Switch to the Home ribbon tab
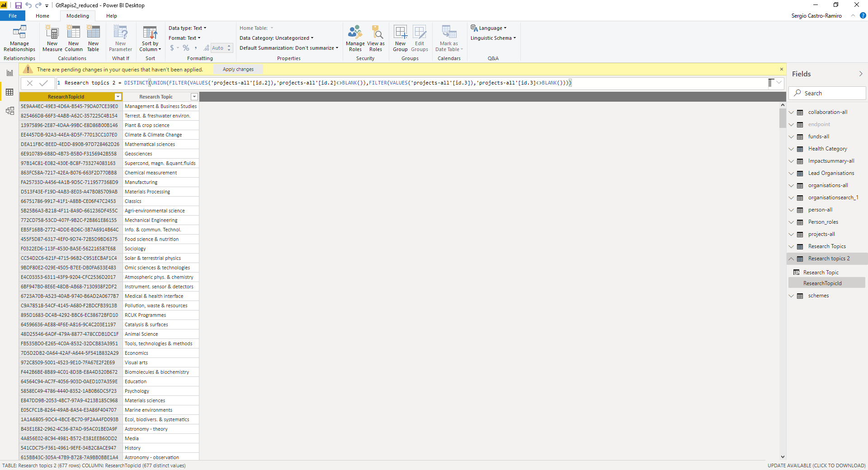 tap(42, 16)
